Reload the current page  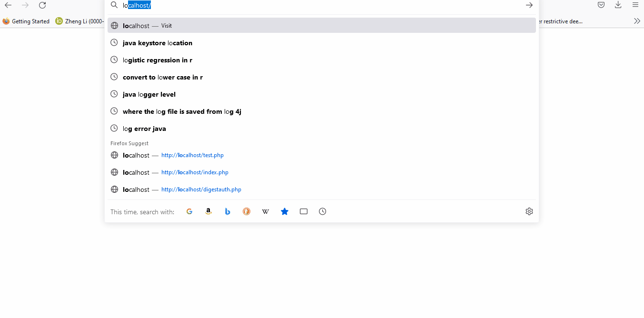[x=42, y=5]
